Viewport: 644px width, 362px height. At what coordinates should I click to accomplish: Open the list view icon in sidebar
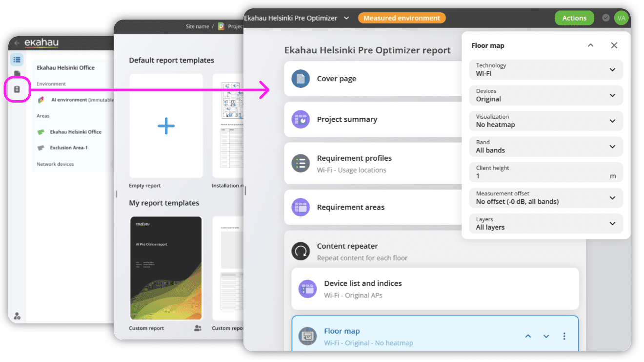[x=17, y=60]
